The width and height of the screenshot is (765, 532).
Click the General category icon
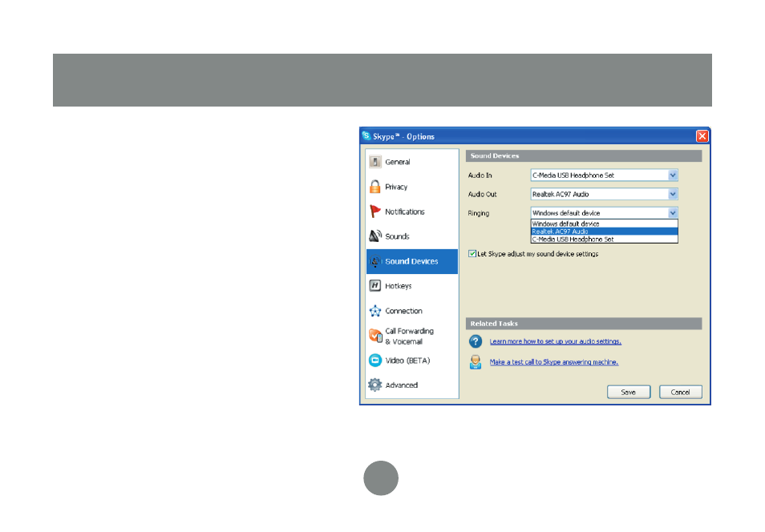[374, 162]
